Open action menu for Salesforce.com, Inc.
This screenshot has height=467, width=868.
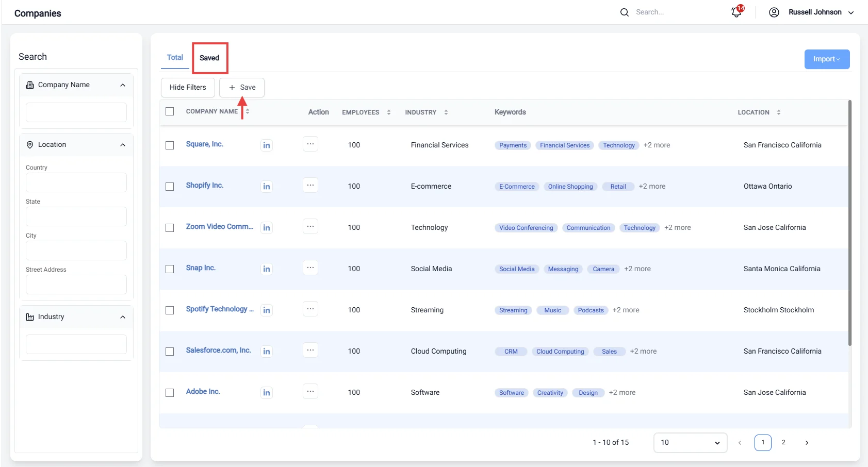click(x=310, y=351)
